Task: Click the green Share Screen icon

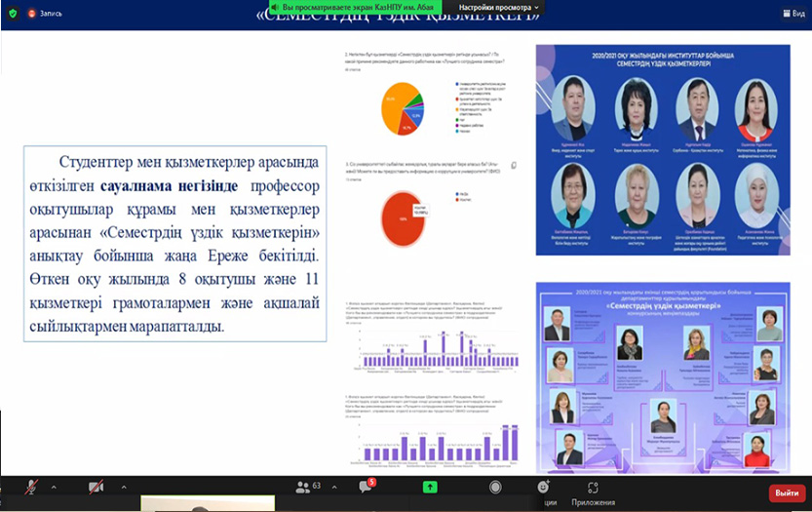Action: coord(430,486)
